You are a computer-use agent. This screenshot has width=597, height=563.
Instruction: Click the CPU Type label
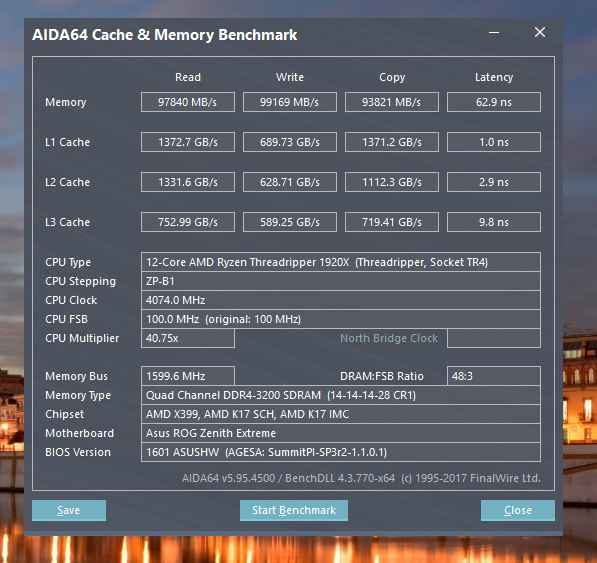point(68,262)
